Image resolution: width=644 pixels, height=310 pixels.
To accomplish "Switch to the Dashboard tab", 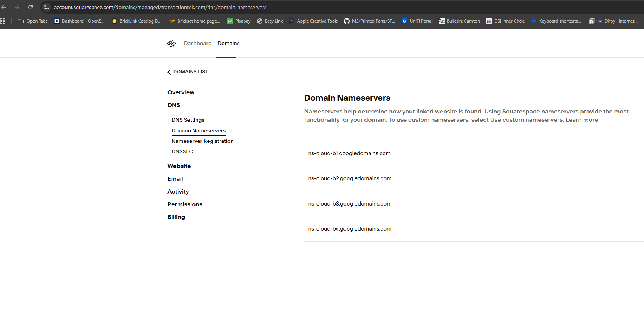I will tap(197, 44).
